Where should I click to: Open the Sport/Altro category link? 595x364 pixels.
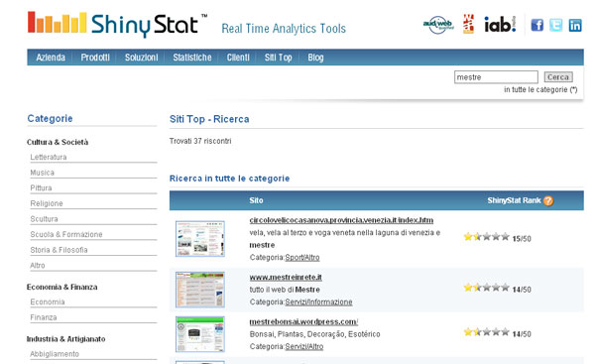pos(302,257)
